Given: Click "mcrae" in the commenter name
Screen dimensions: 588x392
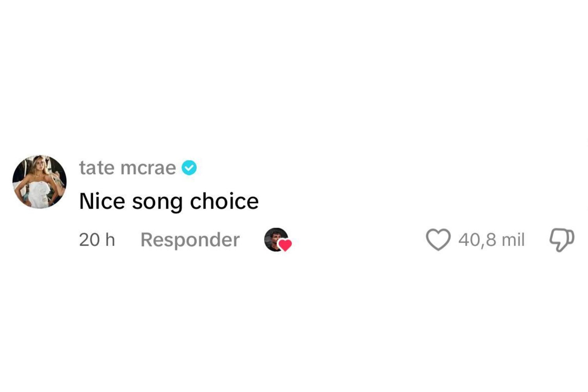Looking at the screenshot, I should 148,168.
